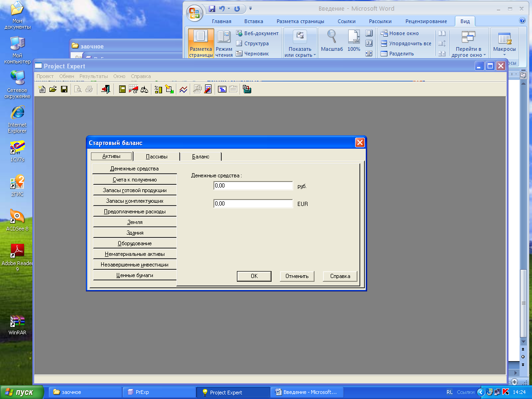Viewport: 532px width, 399px height.
Task: Undo last action in Word
Action: (222, 9)
